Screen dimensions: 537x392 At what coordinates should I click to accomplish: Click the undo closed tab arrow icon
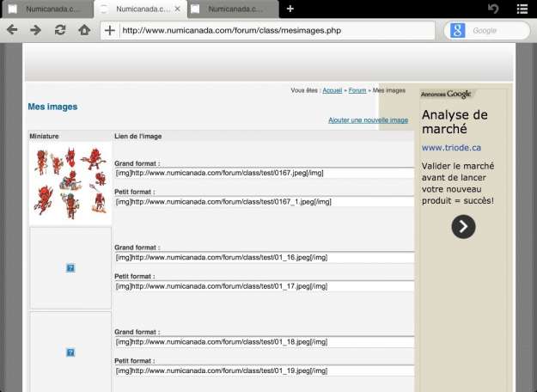[493, 9]
